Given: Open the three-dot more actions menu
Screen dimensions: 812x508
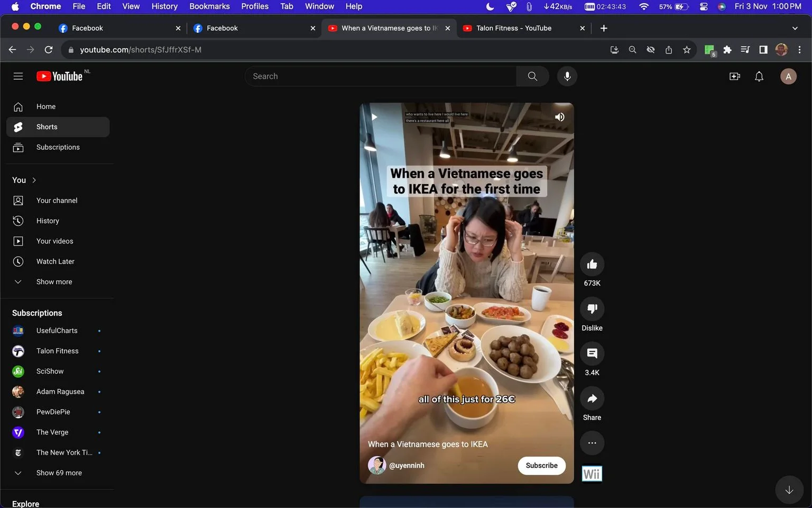Looking at the screenshot, I should point(592,443).
